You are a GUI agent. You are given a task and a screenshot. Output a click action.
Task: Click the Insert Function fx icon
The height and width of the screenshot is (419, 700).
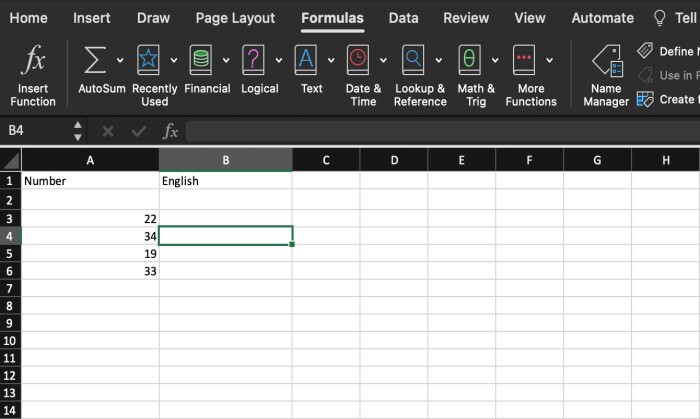click(33, 61)
